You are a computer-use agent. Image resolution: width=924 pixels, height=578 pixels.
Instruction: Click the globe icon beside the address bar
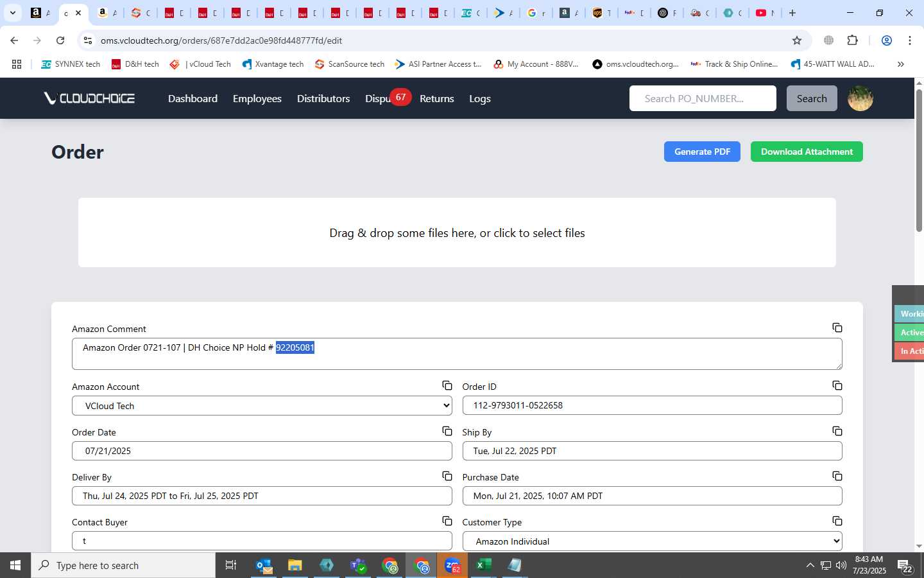click(x=829, y=40)
